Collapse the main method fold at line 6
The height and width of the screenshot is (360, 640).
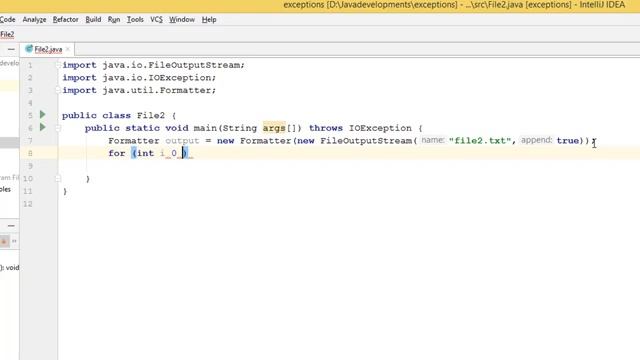click(58, 128)
